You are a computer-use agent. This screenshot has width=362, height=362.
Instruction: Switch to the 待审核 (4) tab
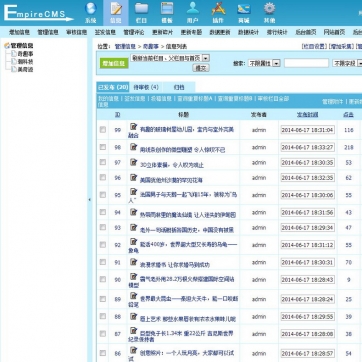146,87
